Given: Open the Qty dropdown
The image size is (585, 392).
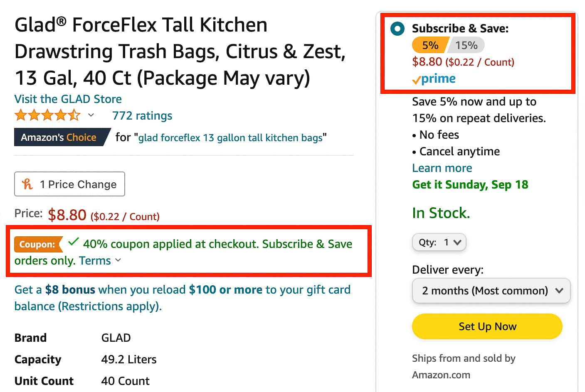Looking at the screenshot, I should click(x=439, y=242).
